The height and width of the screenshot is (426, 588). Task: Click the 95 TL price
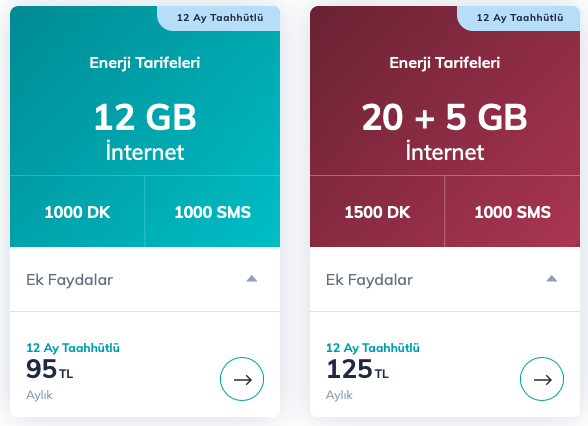[x=50, y=369]
